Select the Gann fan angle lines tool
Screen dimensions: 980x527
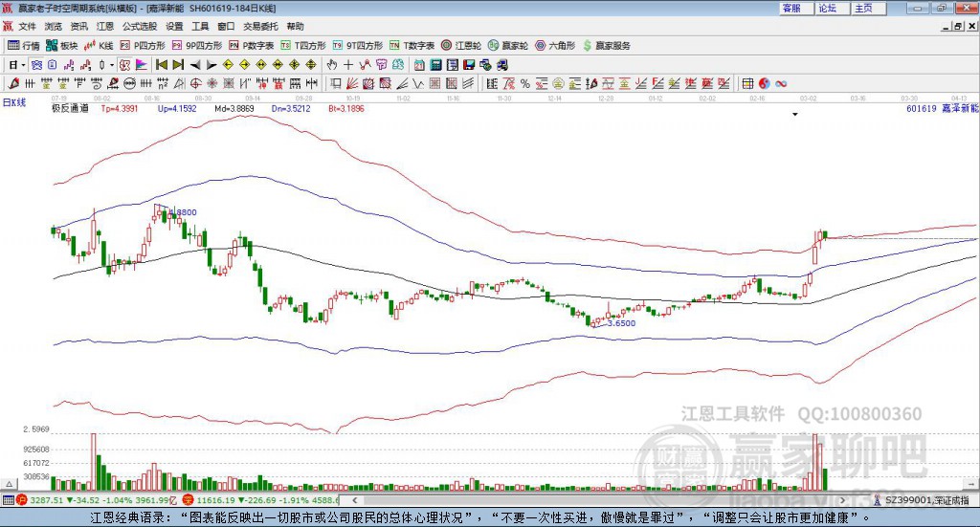(x=352, y=83)
